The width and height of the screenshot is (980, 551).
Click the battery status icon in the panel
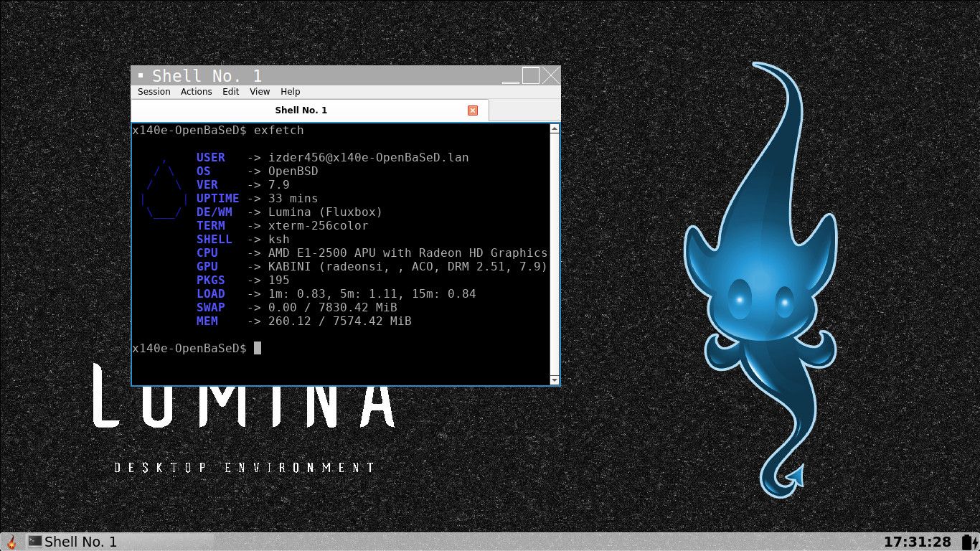(x=969, y=542)
